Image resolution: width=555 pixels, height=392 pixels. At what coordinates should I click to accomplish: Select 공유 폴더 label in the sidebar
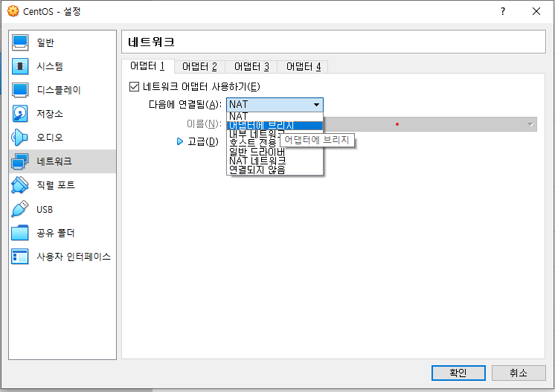56,233
